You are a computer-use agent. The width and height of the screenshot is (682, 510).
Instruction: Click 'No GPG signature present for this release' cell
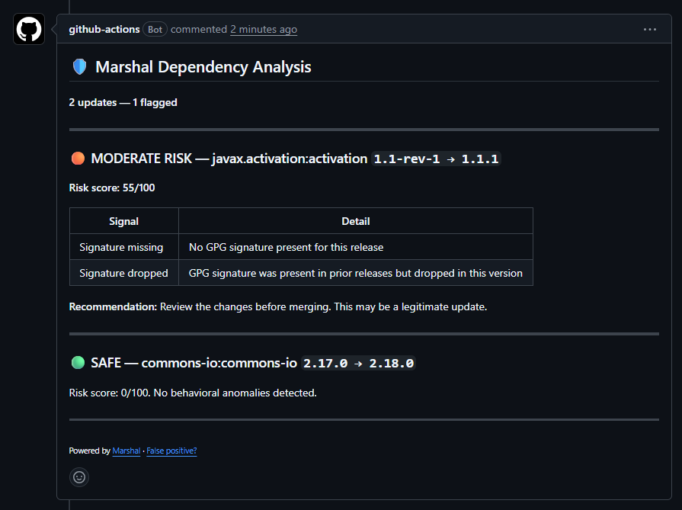[x=356, y=247]
